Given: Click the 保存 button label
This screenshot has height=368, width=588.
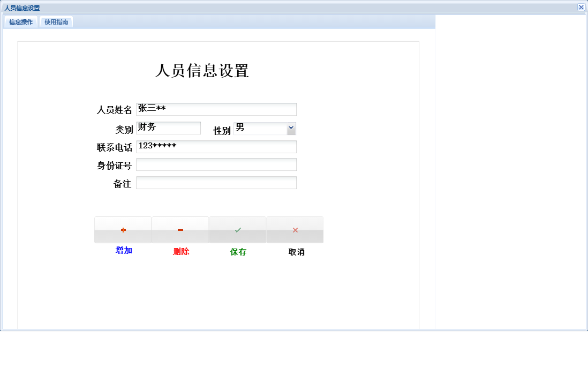Looking at the screenshot, I should (237, 251).
